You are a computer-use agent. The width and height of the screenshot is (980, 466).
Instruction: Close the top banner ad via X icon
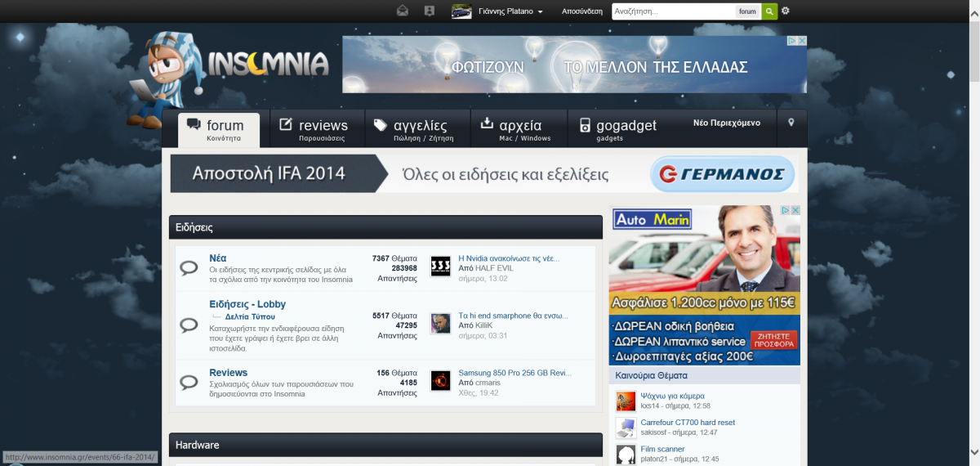click(802, 41)
